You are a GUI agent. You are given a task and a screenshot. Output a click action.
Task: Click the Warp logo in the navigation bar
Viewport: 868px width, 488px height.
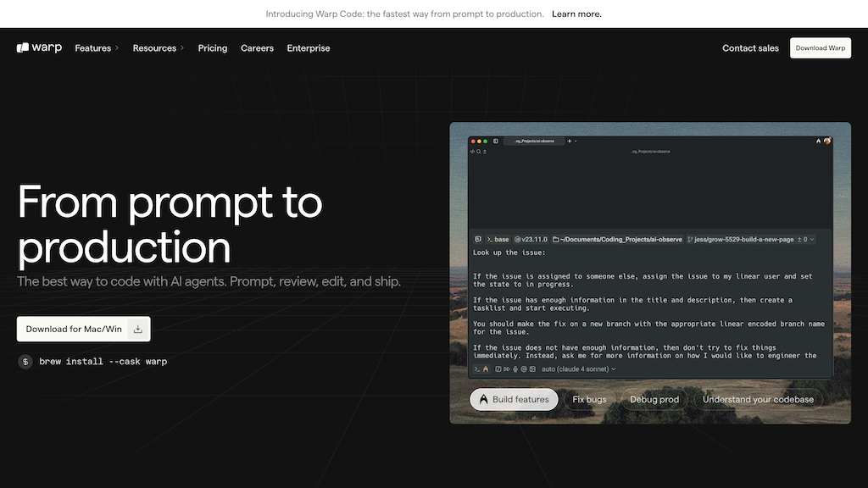[38, 47]
